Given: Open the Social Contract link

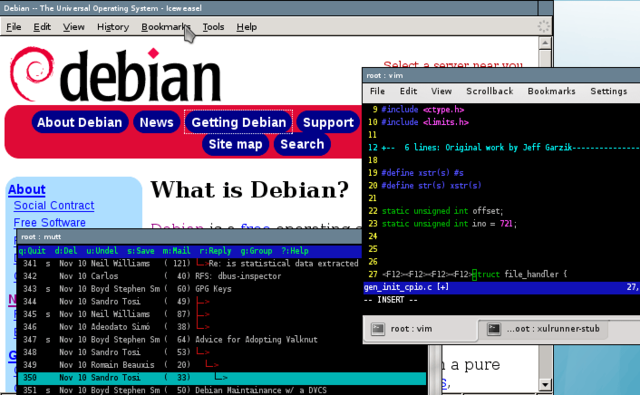Looking at the screenshot, I should click(54, 205).
